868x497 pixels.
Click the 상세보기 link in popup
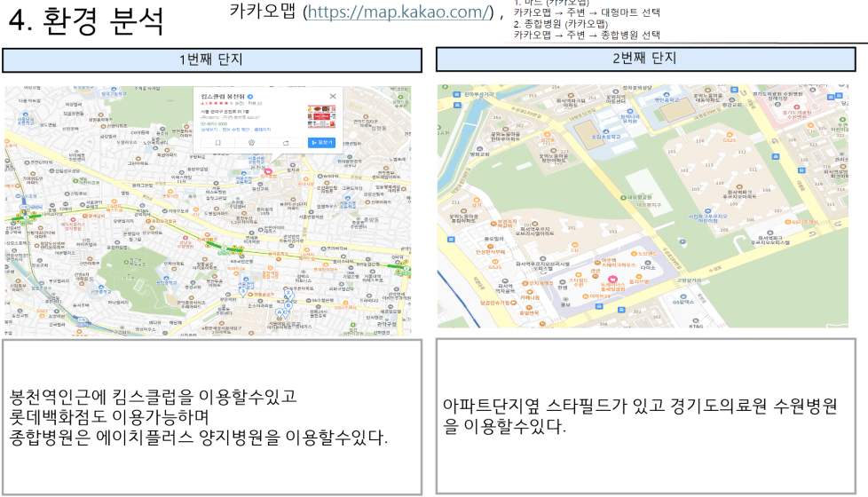(209, 130)
